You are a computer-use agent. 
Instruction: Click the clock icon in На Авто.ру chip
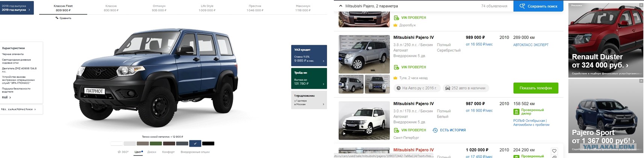(399, 88)
